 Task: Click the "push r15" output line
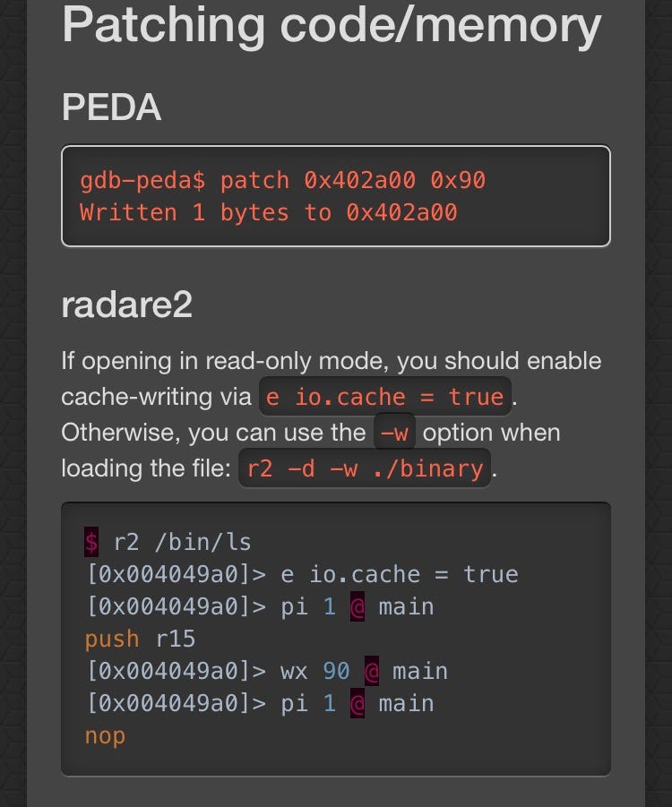point(140,639)
